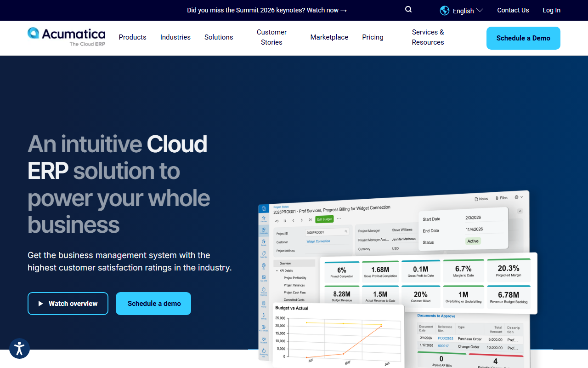The width and height of the screenshot is (588, 368).
Task: Open the Education sidebar icon
Action: [x=264, y=339]
